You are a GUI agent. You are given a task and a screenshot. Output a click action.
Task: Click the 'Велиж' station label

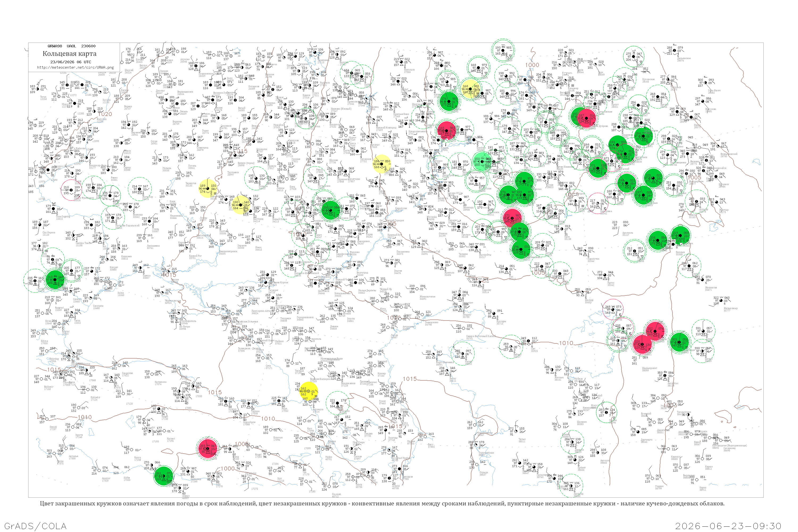pos(219,108)
